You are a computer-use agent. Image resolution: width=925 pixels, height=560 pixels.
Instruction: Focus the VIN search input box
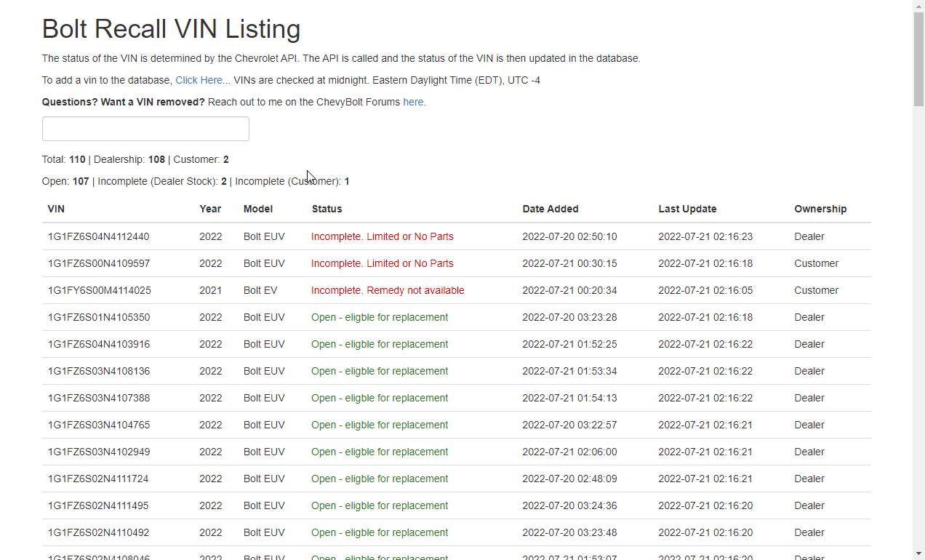pos(145,129)
